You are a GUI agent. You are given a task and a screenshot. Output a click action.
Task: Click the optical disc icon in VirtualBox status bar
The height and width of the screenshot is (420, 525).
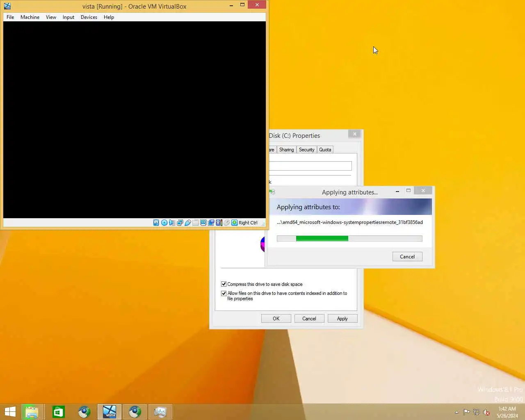click(x=164, y=223)
